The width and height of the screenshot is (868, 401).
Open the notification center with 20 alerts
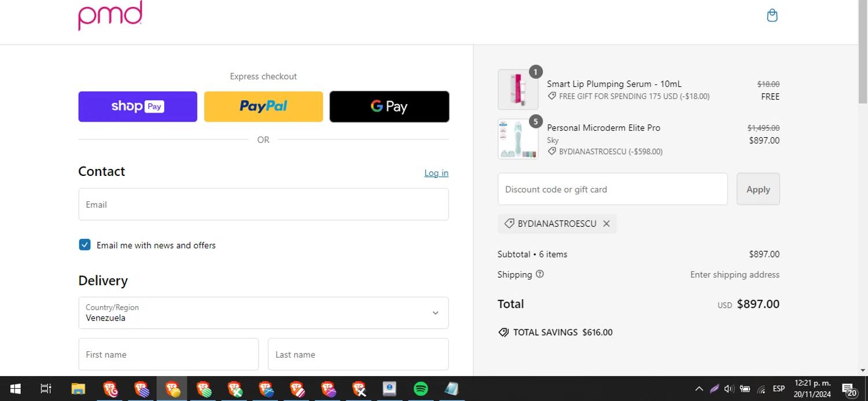[849, 389]
